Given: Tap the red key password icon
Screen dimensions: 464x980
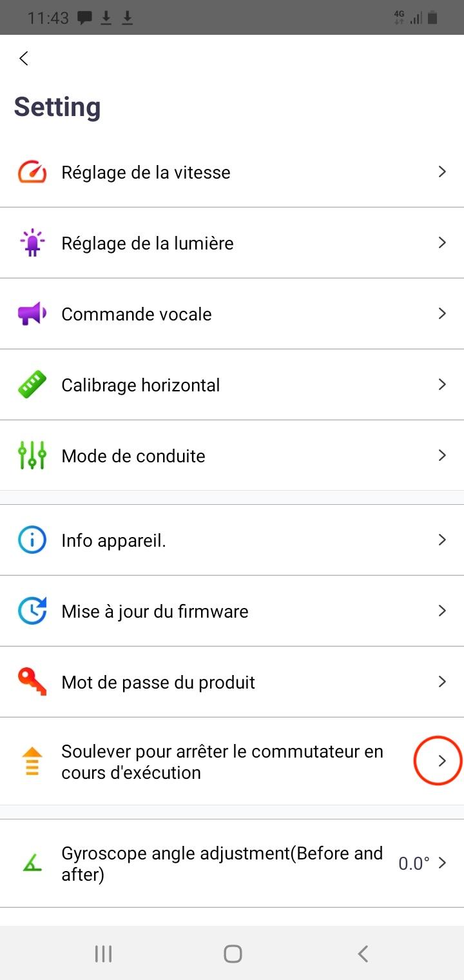Looking at the screenshot, I should click(x=32, y=681).
